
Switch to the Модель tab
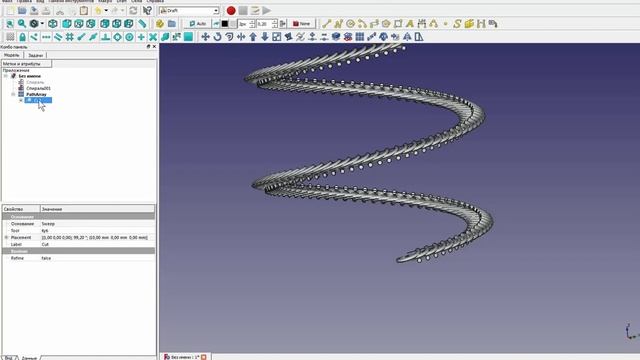[12, 55]
